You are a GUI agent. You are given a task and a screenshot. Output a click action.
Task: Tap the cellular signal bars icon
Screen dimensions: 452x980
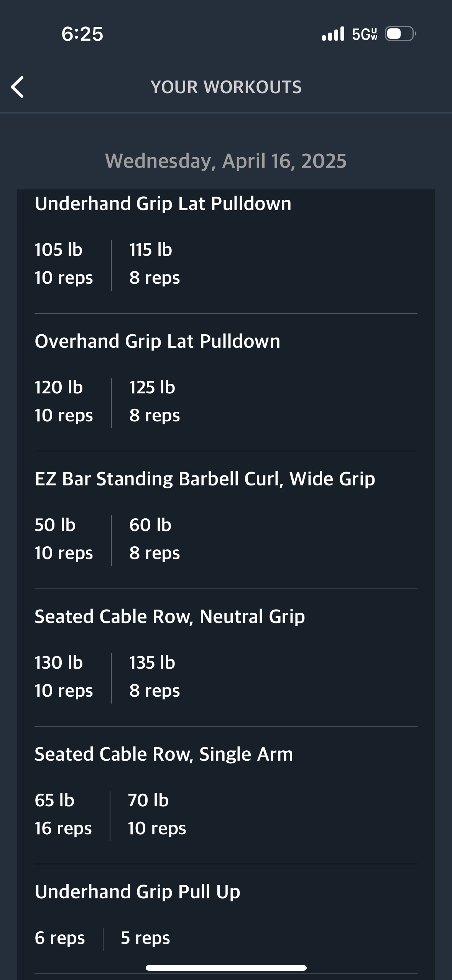(x=333, y=34)
